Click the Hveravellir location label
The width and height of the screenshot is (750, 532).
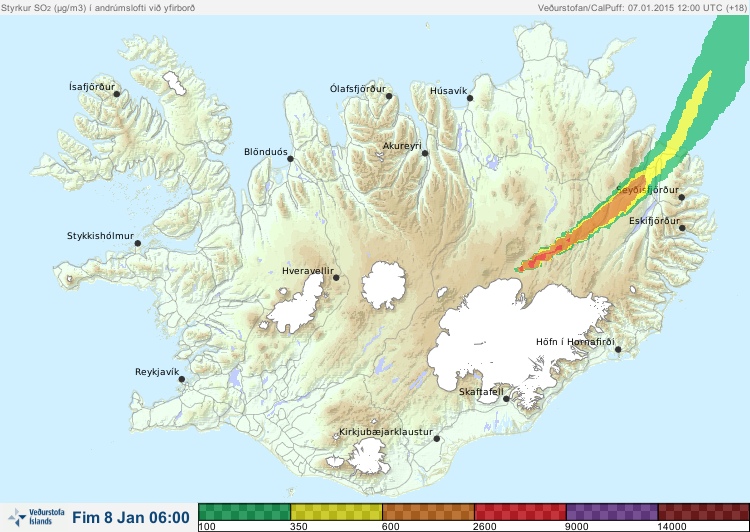click(308, 271)
